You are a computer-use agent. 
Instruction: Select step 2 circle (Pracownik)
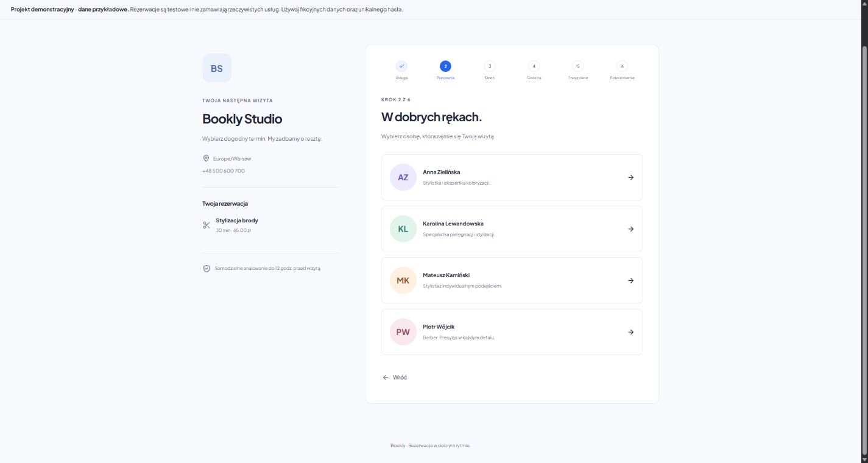pyautogui.click(x=445, y=66)
